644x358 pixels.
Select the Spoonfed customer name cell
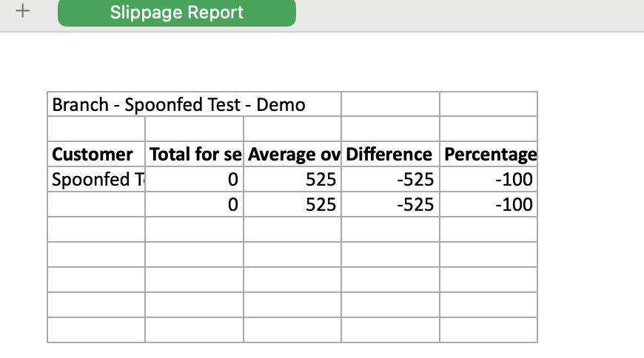pos(96,180)
